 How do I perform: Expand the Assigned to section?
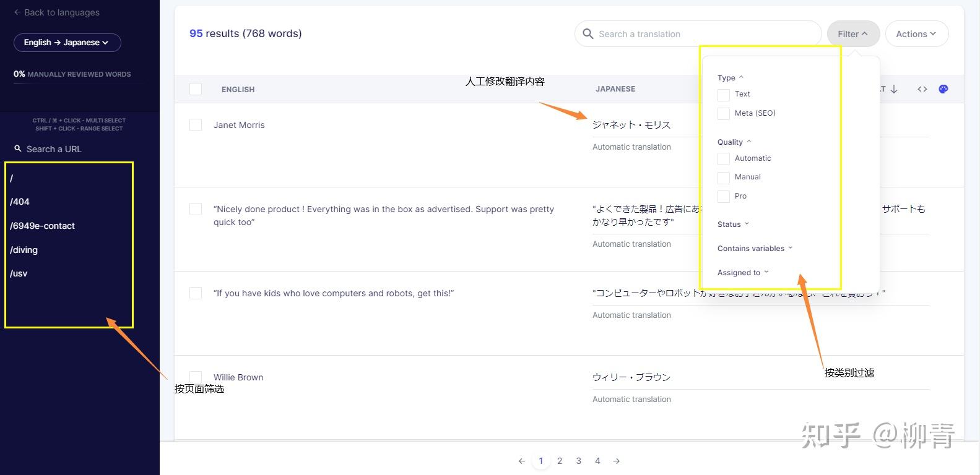click(x=743, y=273)
